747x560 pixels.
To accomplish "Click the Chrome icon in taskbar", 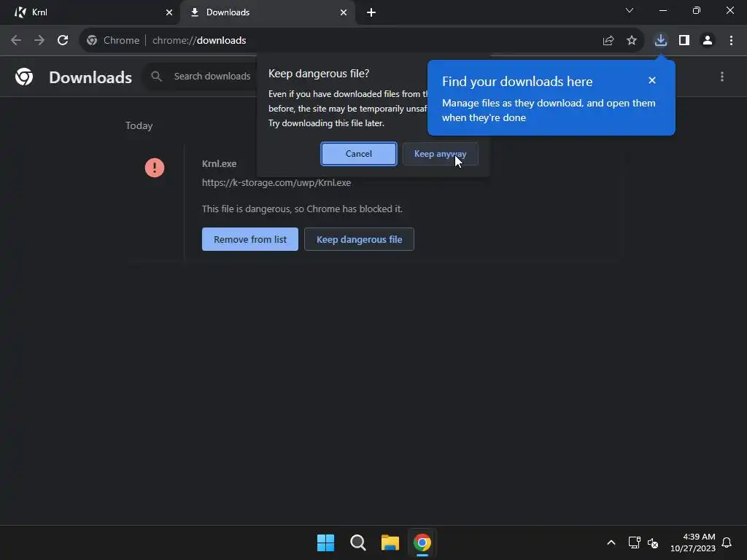I will point(422,542).
